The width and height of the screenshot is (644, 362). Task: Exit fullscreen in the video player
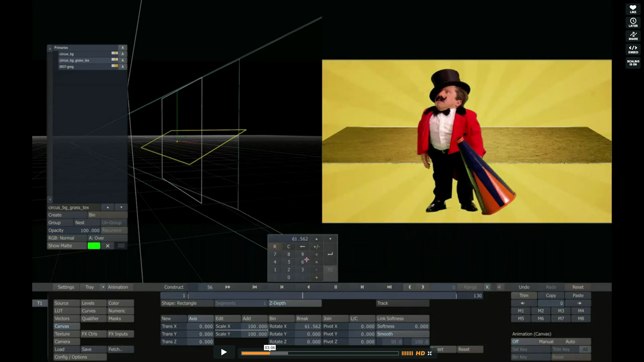pos(430,353)
